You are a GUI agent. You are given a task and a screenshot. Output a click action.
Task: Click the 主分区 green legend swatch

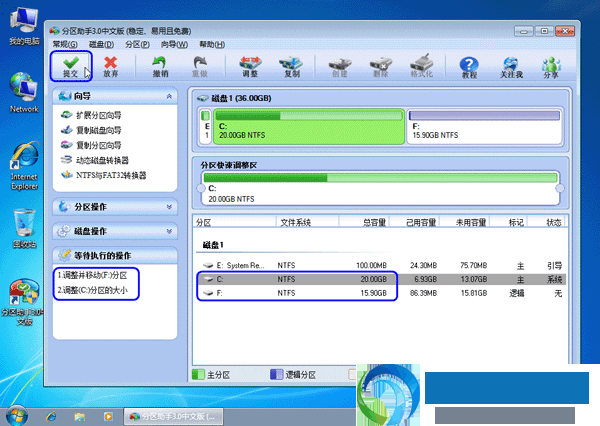point(198,374)
